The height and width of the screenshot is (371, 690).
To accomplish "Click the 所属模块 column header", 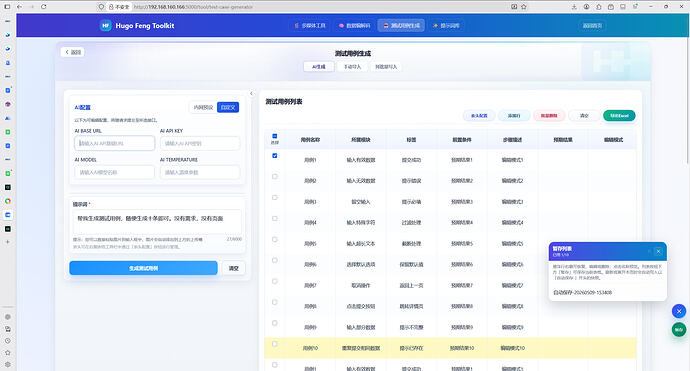I will (361, 140).
